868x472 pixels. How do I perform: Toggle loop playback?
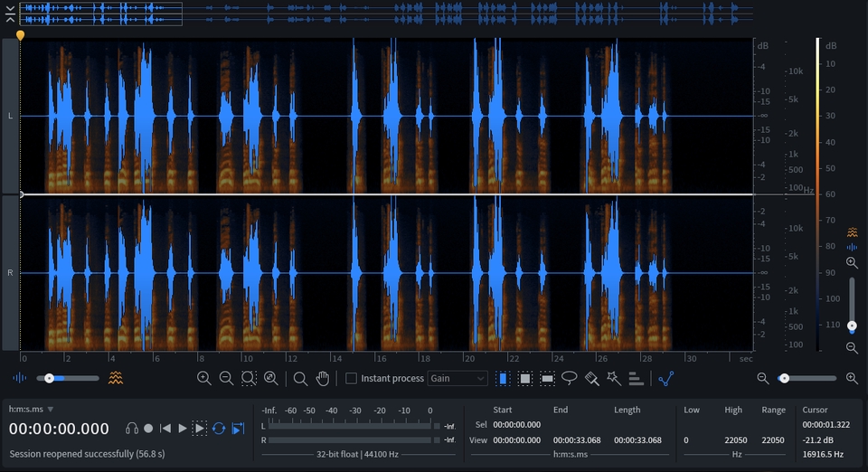tap(219, 429)
